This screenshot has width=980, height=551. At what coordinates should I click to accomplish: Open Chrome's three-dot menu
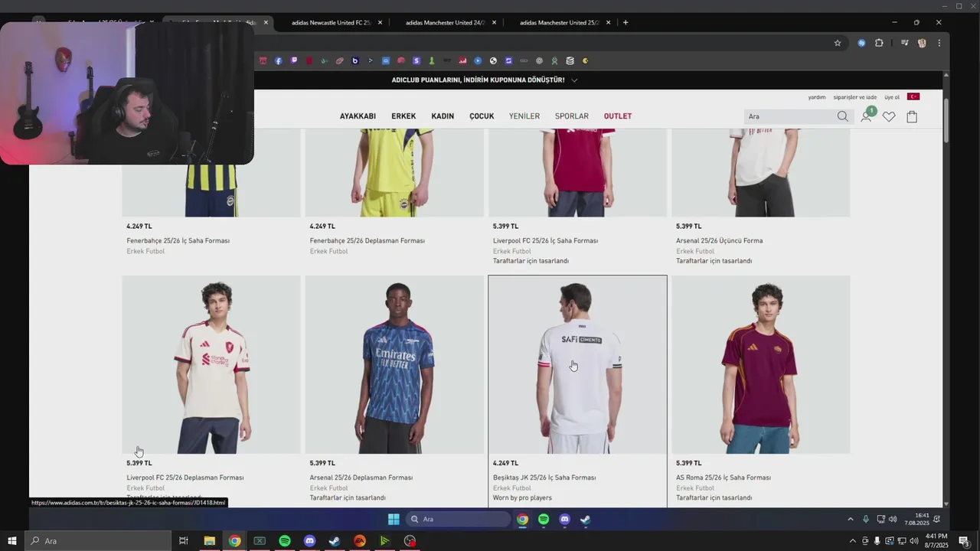coord(939,43)
